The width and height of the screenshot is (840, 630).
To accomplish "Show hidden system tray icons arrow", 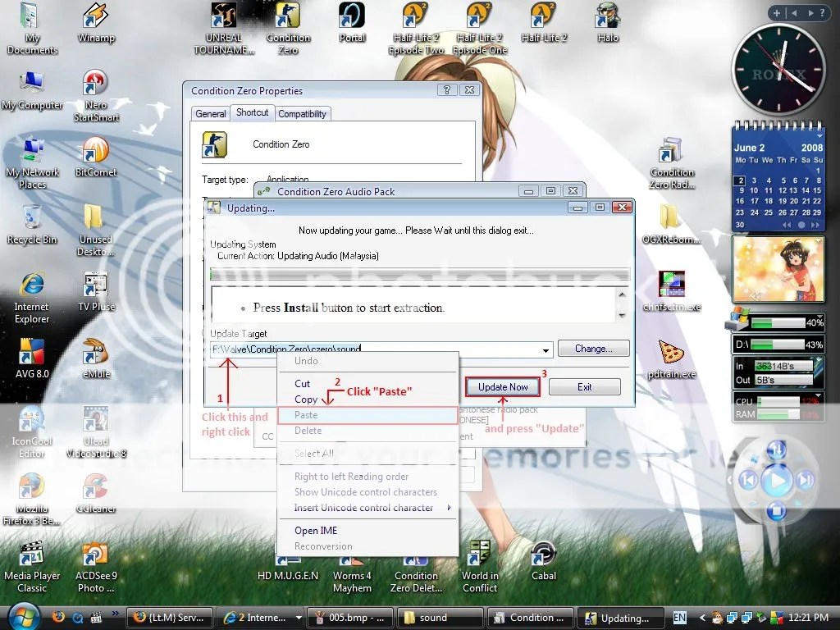I will [x=702, y=618].
